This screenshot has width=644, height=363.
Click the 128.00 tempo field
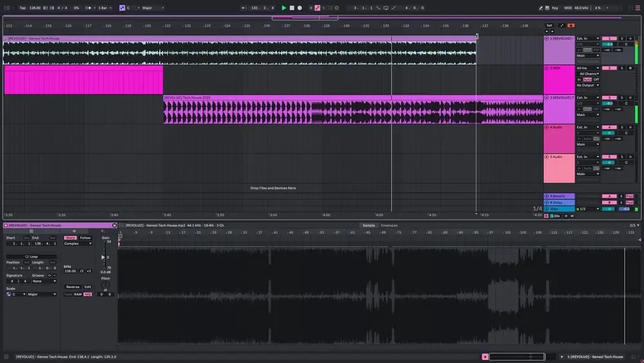click(35, 8)
